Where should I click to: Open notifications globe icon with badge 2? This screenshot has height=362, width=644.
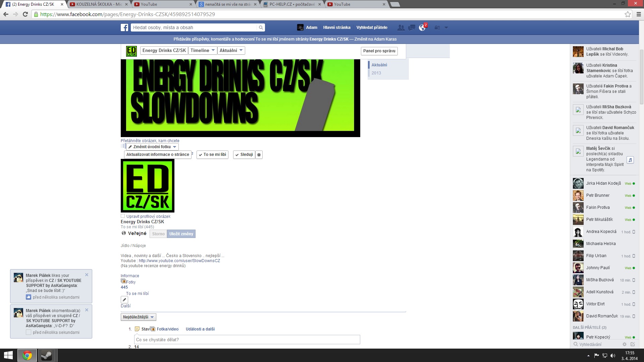pos(422,27)
